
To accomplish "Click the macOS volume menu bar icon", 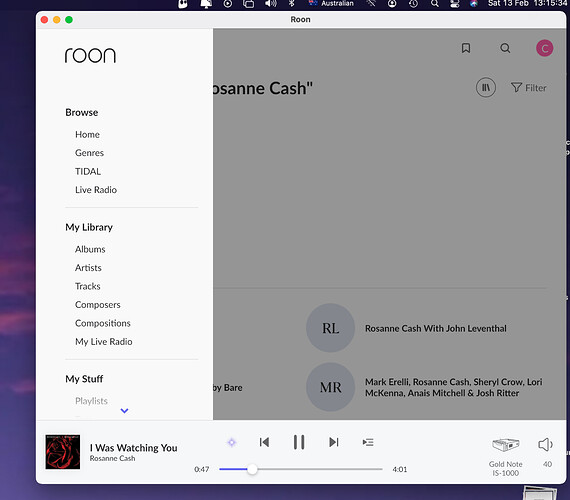I will tap(270, 4).
